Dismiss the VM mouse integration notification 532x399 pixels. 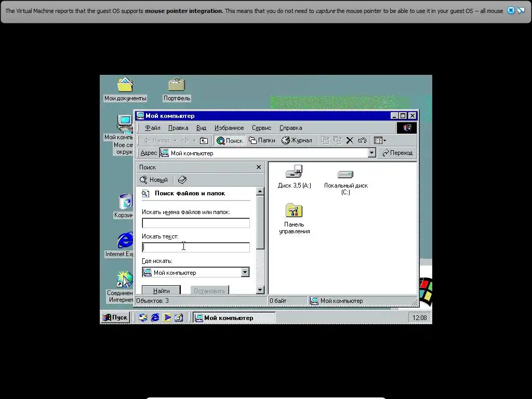(x=511, y=10)
